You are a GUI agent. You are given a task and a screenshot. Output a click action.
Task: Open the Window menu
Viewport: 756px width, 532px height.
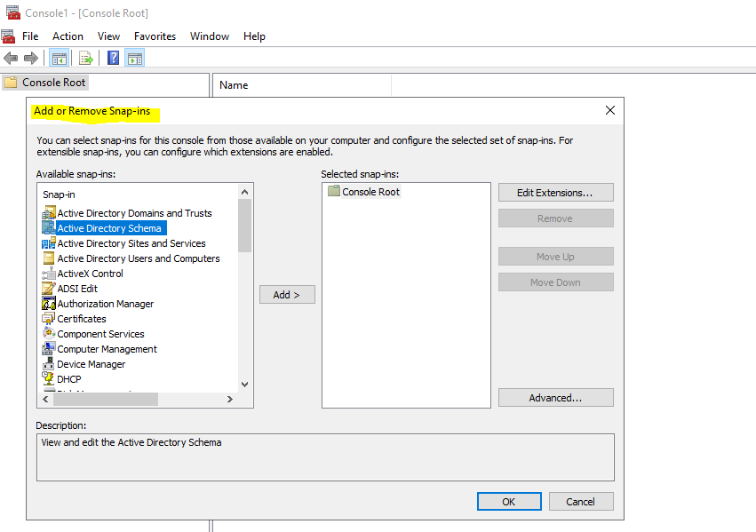point(210,36)
